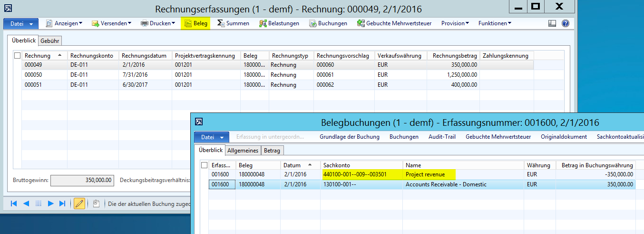Open Summen from the invoice toolbar
The height and width of the screenshot is (234, 644).
pos(233,23)
